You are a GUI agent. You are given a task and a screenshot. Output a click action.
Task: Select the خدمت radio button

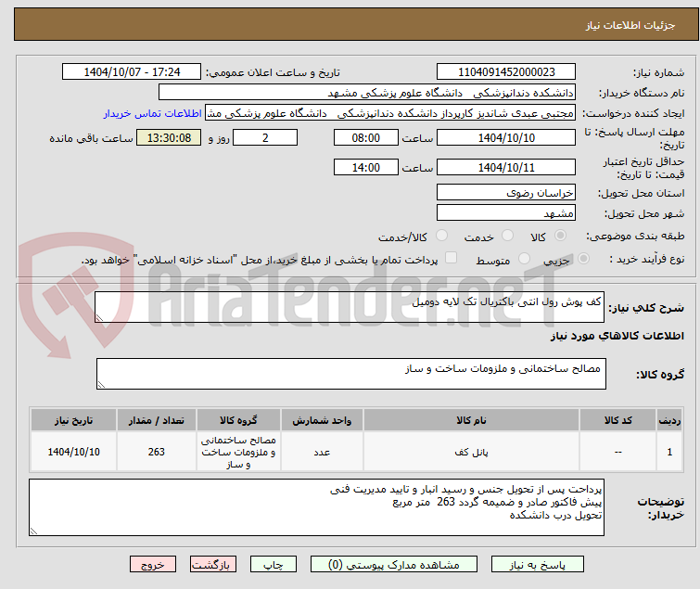[507, 236]
